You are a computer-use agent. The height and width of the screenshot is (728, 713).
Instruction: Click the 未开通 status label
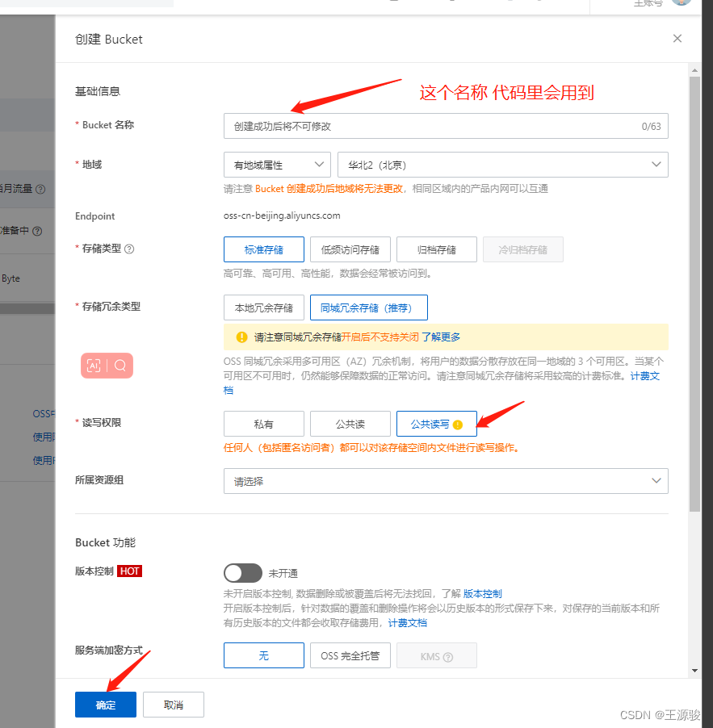tap(283, 573)
